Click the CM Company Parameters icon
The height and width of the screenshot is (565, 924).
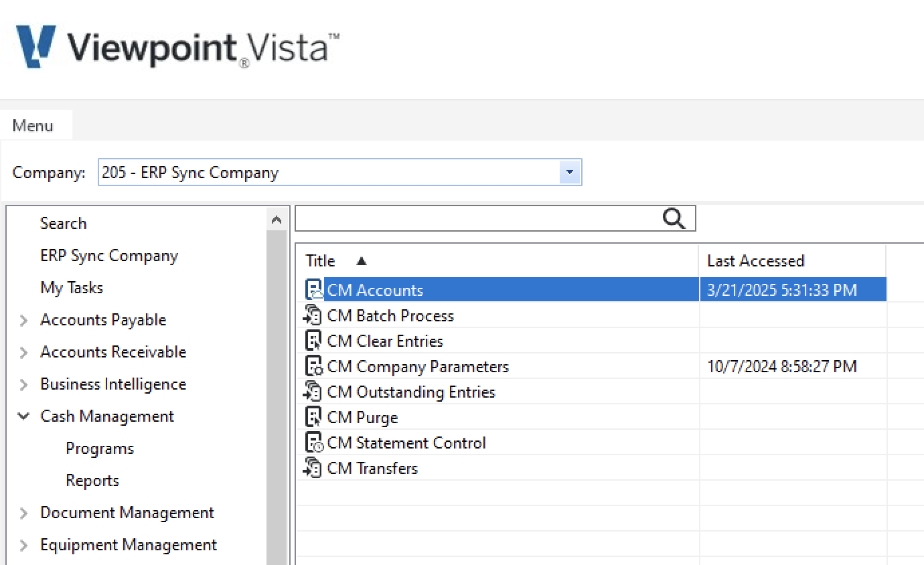pyautogui.click(x=313, y=366)
